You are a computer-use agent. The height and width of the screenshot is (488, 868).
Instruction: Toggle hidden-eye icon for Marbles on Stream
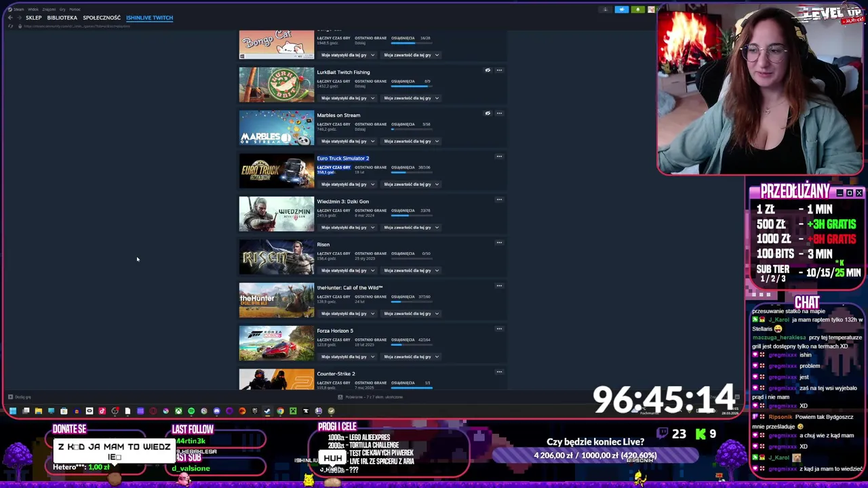[488, 113]
